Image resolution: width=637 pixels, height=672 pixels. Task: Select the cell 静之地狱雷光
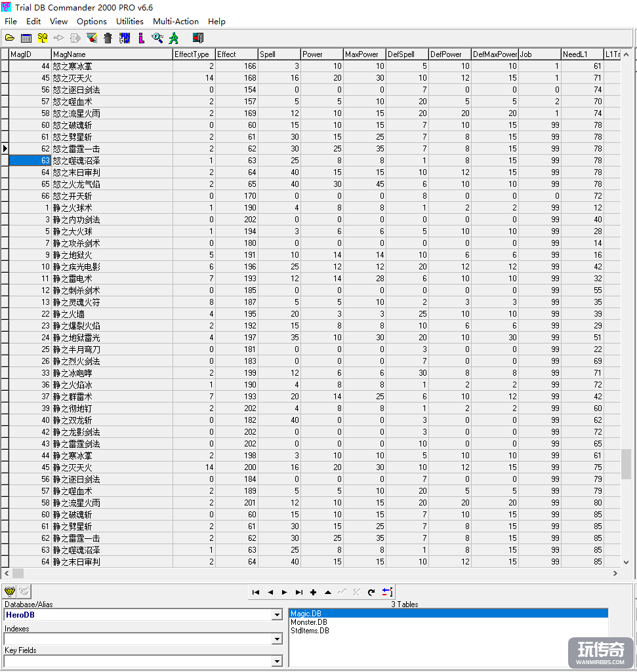[x=112, y=338]
